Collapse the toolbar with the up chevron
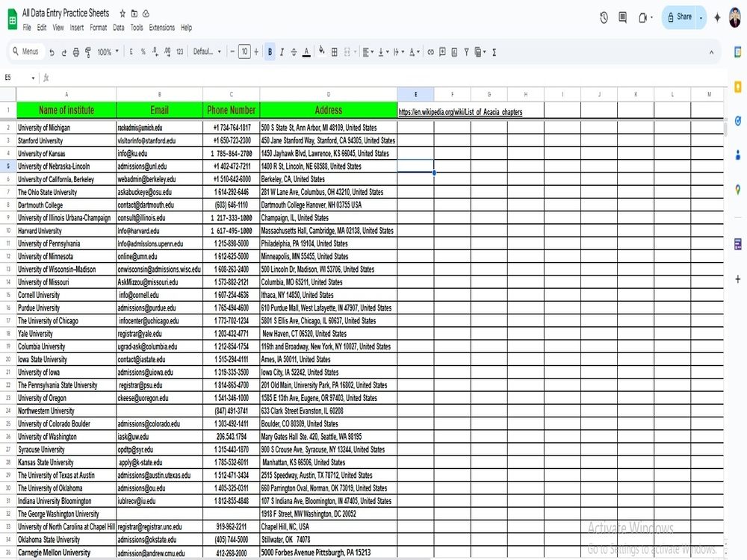The height and width of the screenshot is (560, 747). pyautogui.click(x=711, y=52)
